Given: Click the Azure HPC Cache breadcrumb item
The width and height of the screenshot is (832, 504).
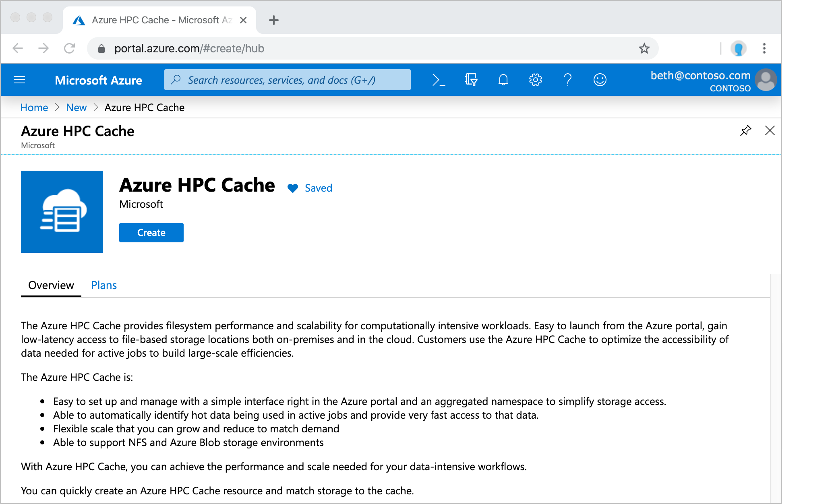Looking at the screenshot, I should click(145, 107).
